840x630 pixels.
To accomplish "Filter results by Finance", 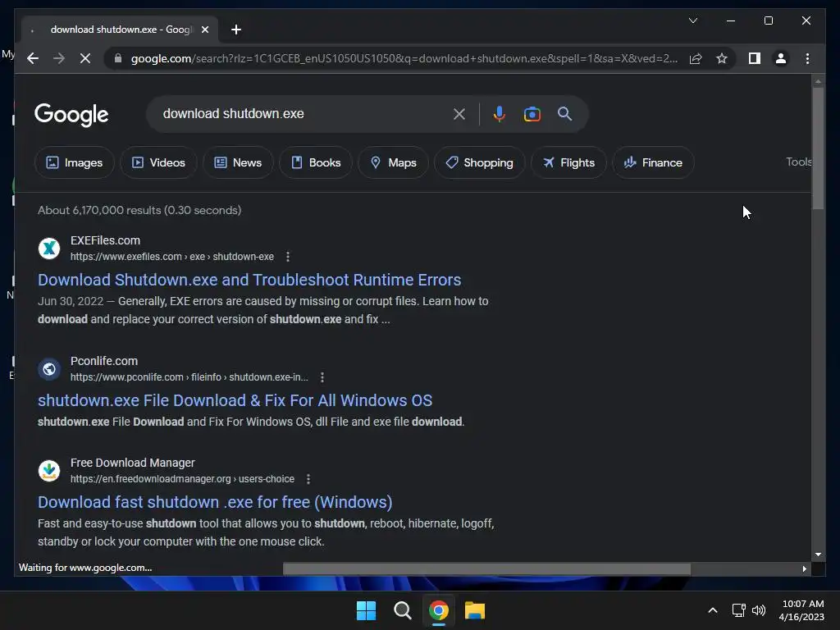I will (x=653, y=162).
